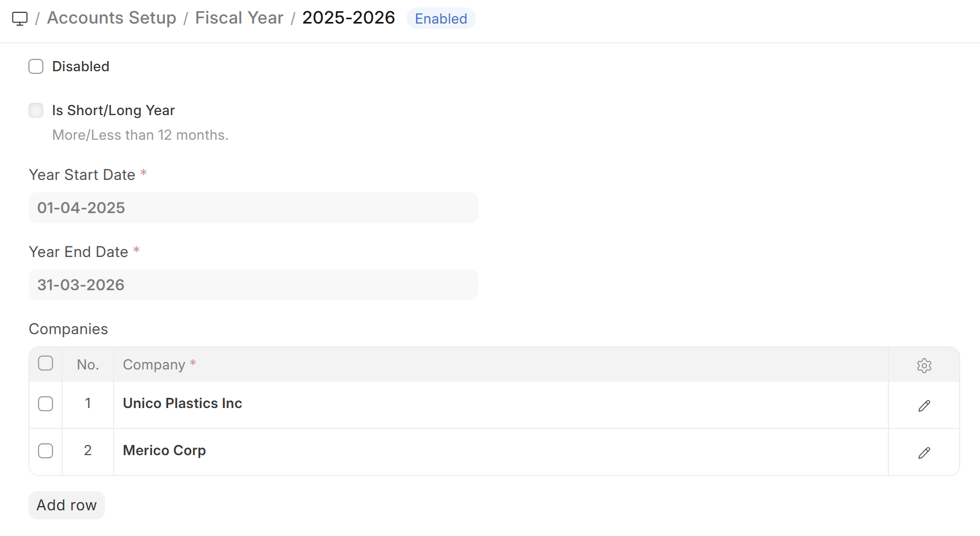Image resolution: width=980 pixels, height=536 pixels.
Task: Open the Companies table settings gear
Action: coord(924,366)
